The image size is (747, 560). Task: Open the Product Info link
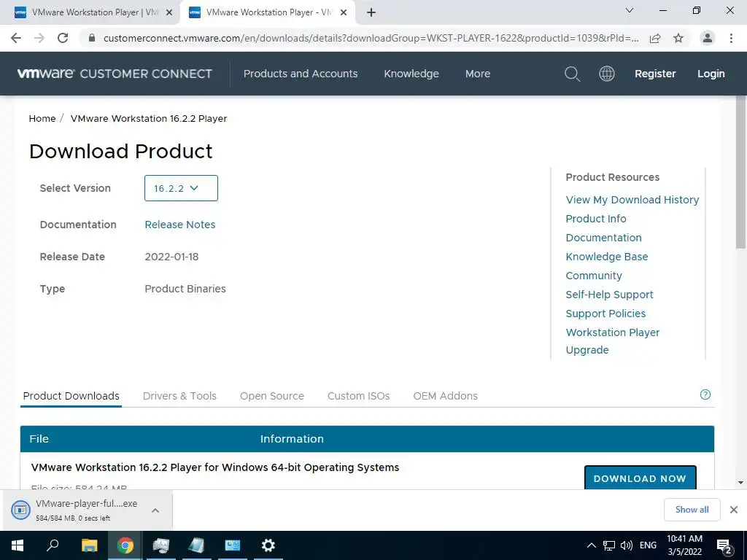595,219
